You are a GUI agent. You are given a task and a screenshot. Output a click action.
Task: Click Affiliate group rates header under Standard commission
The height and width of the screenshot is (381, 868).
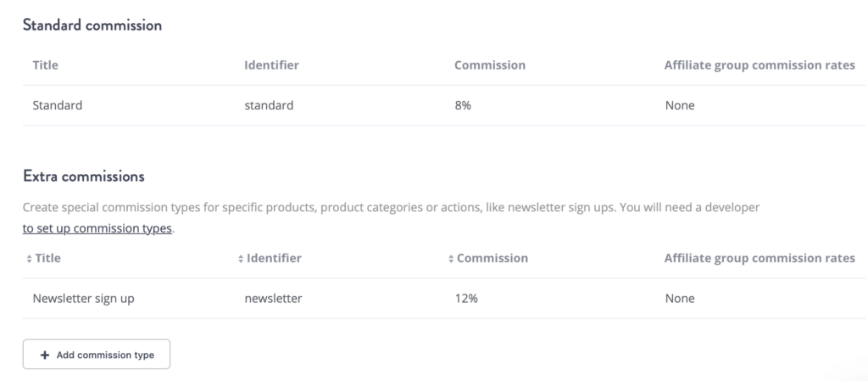pyautogui.click(x=759, y=65)
